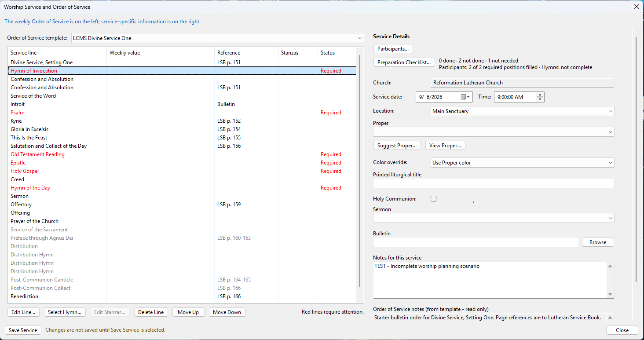This screenshot has width=644, height=340.
Task: Browse for a bulletin file
Action: point(598,242)
